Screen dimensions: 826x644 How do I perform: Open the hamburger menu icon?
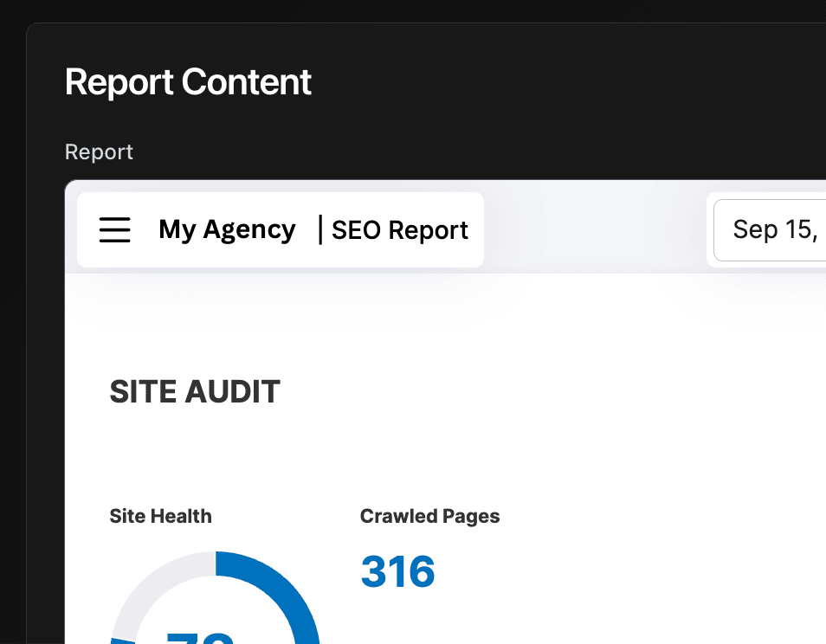(115, 229)
